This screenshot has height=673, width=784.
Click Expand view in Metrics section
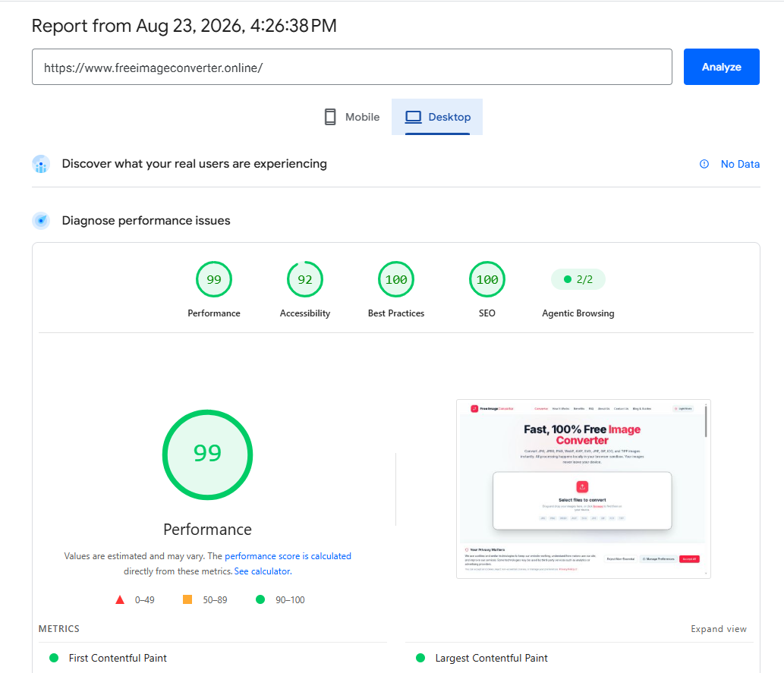tap(719, 629)
